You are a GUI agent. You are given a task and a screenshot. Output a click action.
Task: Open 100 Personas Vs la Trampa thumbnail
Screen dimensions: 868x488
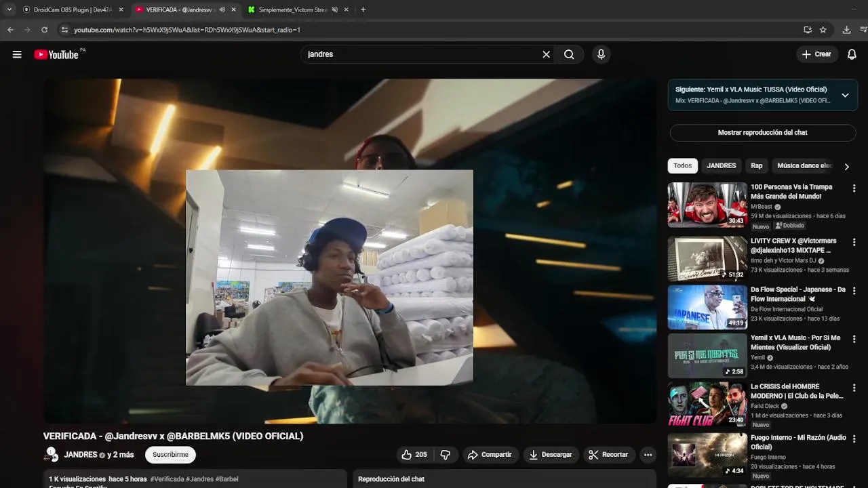707,205
